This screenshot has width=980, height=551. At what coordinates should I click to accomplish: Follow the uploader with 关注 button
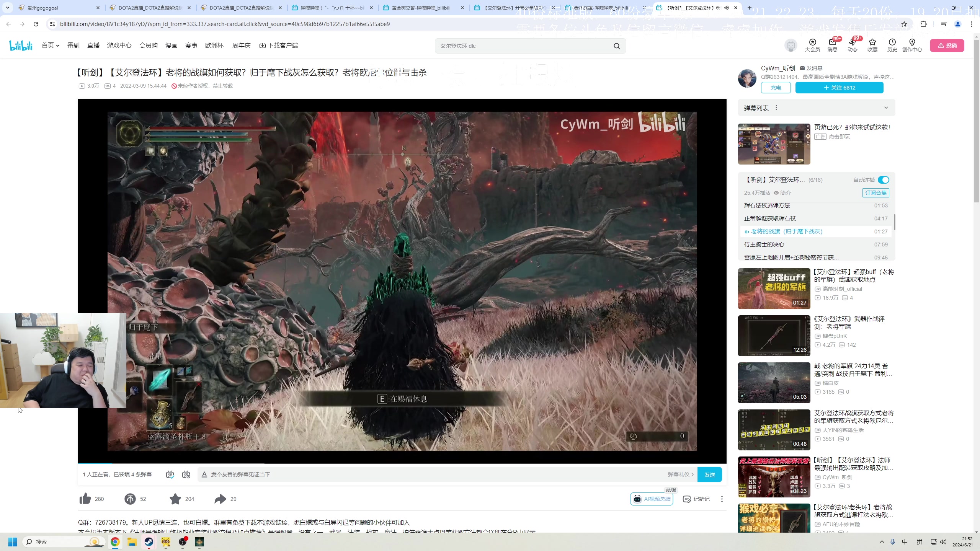(840, 88)
